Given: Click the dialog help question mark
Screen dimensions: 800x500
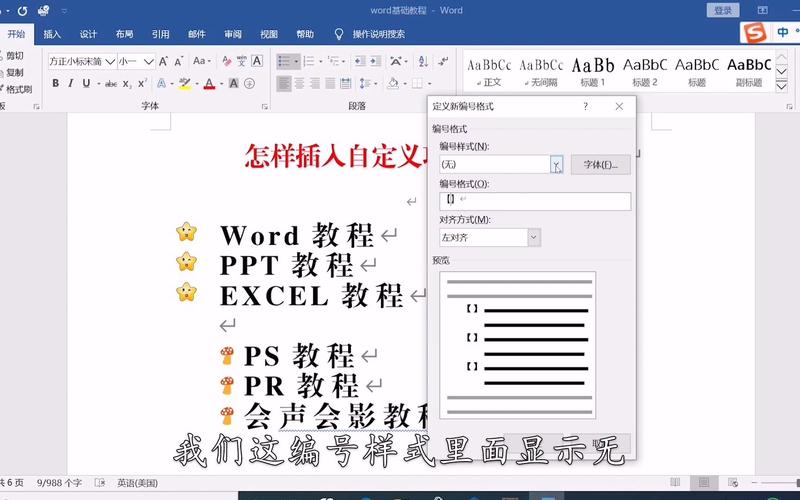Looking at the screenshot, I should tap(586, 107).
